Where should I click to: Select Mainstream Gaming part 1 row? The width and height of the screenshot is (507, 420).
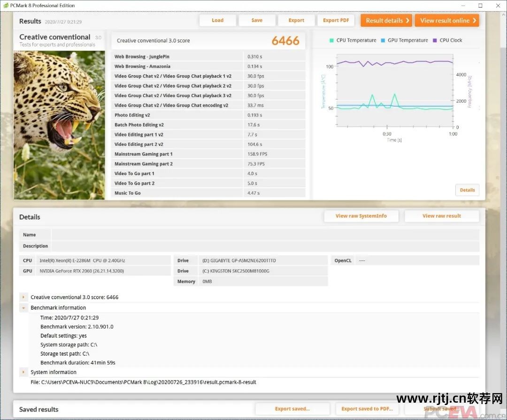coord(208,154)
